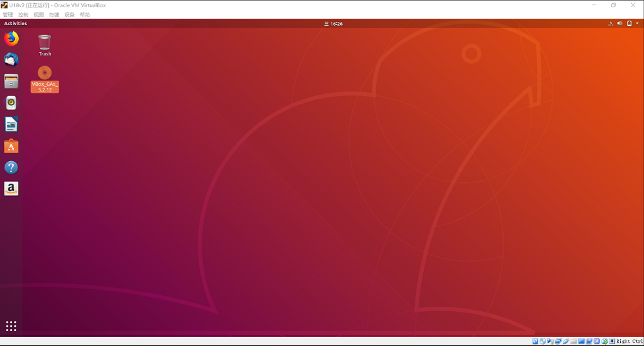Launch Firefox from the Ubuntu dock
This screenshot has width=644, height=346.
point(11,39)
